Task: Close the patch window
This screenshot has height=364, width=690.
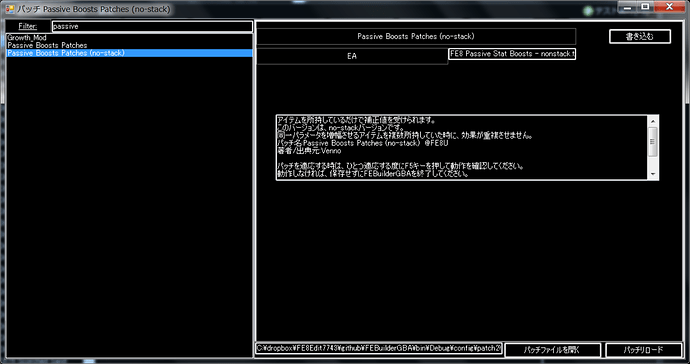Action: pos(669,7)
